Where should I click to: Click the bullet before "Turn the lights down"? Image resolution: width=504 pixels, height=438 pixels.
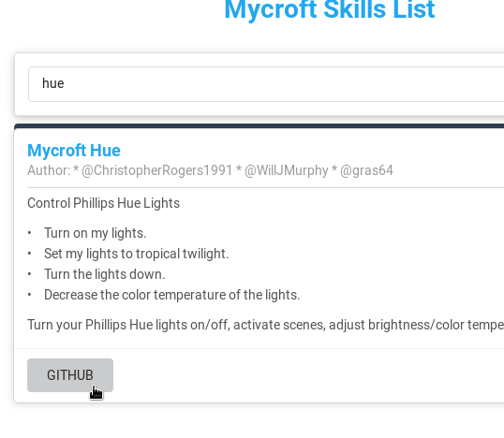tap(30, 274)
